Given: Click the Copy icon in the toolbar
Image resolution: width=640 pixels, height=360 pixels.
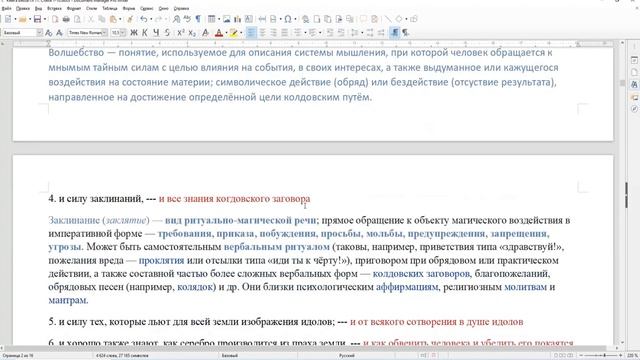Looking at the screenshot, I should click(x=102, y=19).
